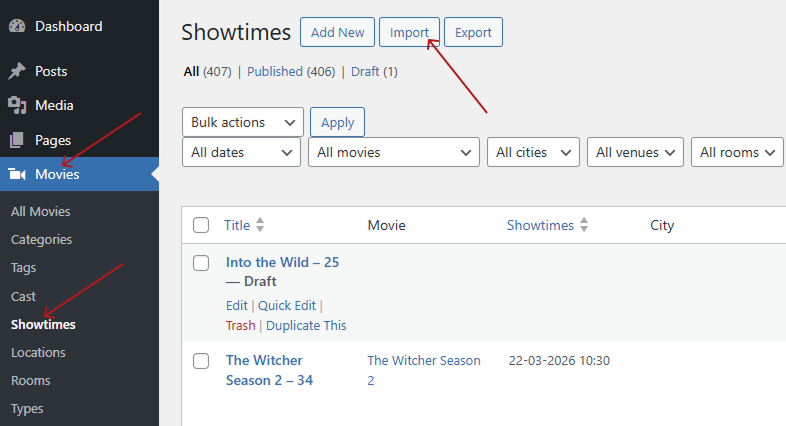Screen dimensions: 786x426
Task: Click the Import button
Action: (x=409, y=33)
